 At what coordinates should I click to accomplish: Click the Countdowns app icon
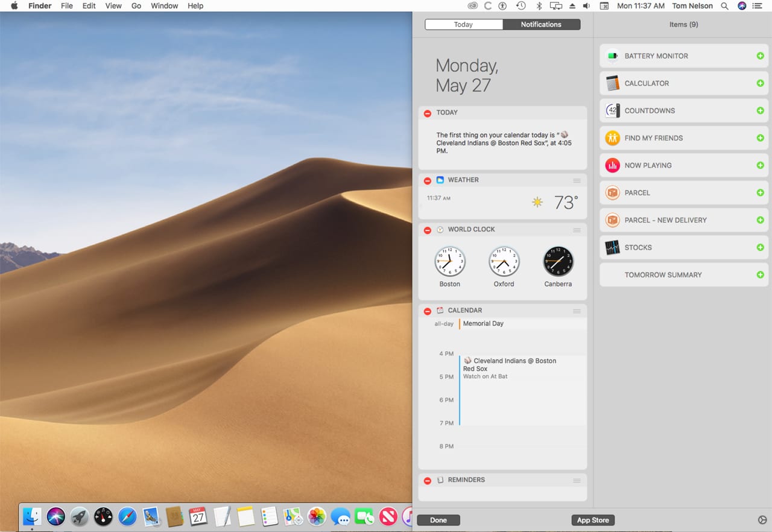click(612, 110)
